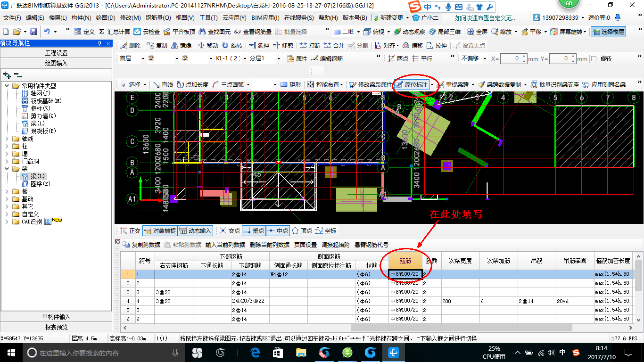Open 查找图元 find element
Viewport: 644px width, 362px height.
coord(215,32)
